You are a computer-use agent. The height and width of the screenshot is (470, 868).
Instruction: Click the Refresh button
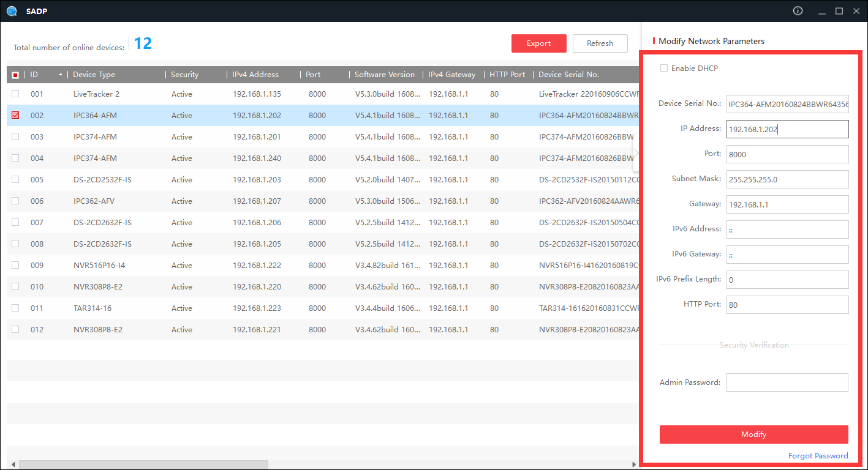tap(600, 43)
